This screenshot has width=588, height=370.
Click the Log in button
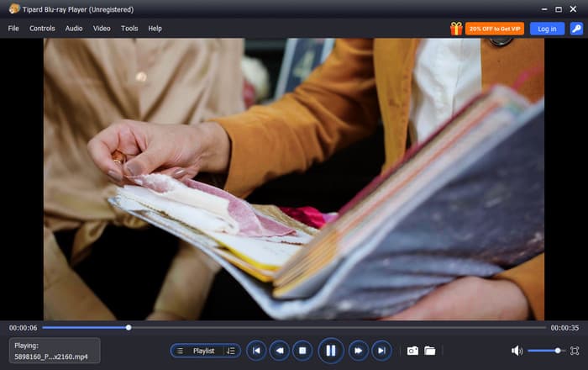tap(547, 29)
